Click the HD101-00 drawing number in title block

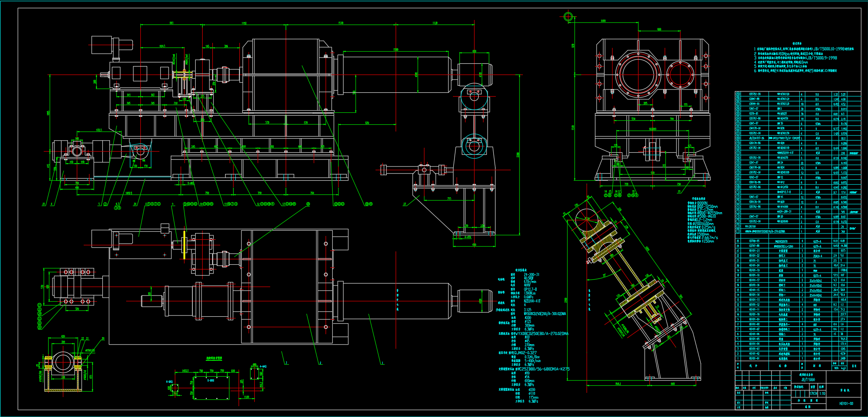(846, 404)
